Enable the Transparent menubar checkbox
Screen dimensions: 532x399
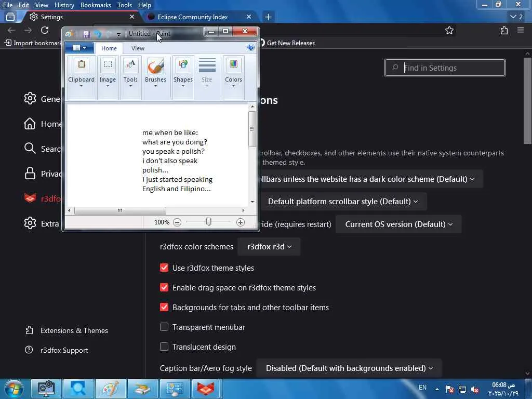(164, 327)
